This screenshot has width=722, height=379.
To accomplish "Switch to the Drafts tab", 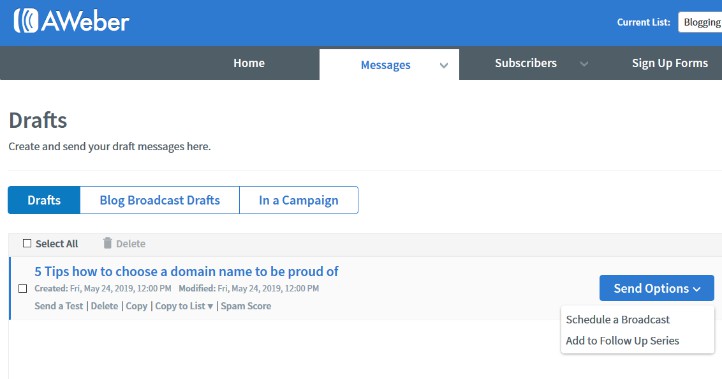I will point(44,200).
